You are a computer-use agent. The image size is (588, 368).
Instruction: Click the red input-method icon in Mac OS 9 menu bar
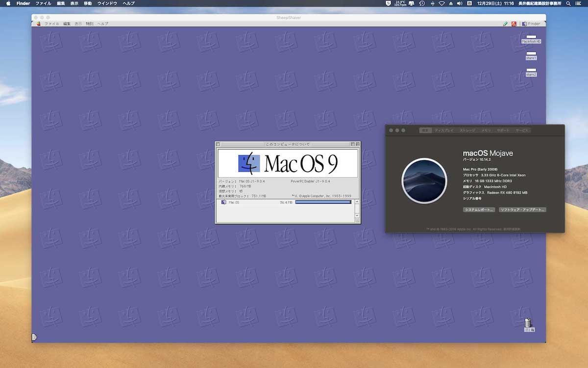(x=514, y=24)
